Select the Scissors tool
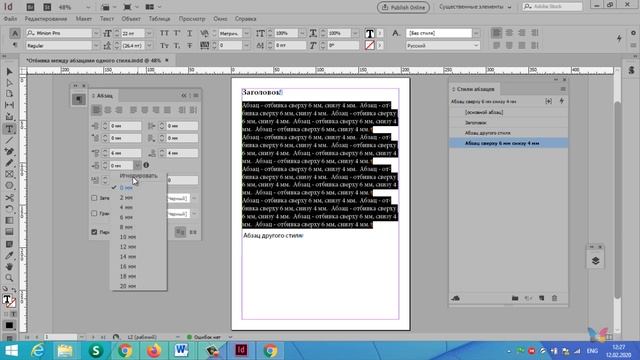 coord(9,198)
